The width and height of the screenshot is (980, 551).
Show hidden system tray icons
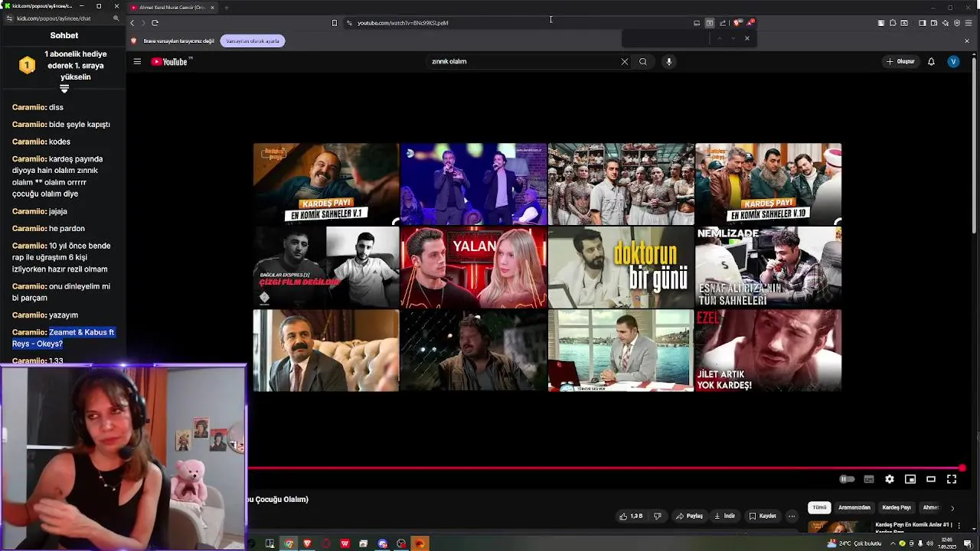pos(893,543)
